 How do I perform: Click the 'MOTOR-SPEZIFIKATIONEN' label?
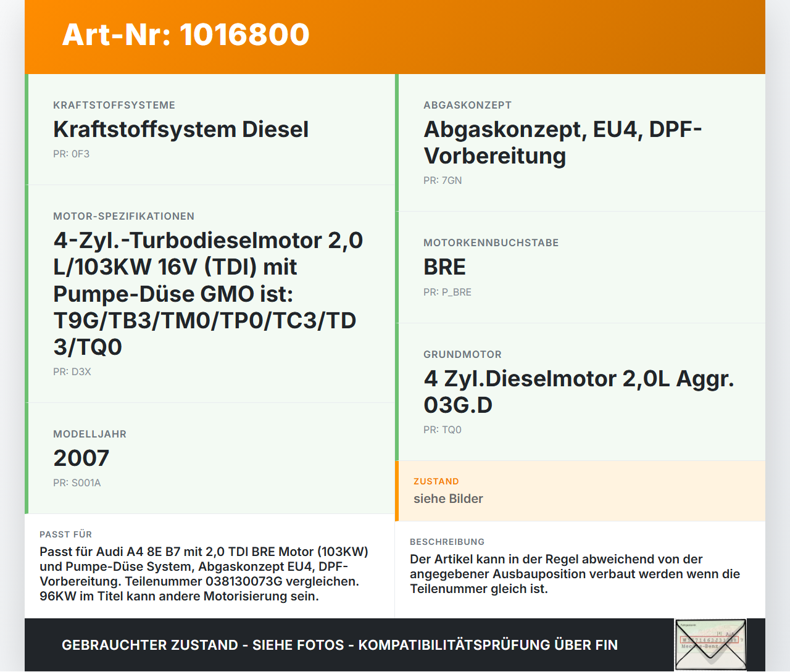(123, 217)
